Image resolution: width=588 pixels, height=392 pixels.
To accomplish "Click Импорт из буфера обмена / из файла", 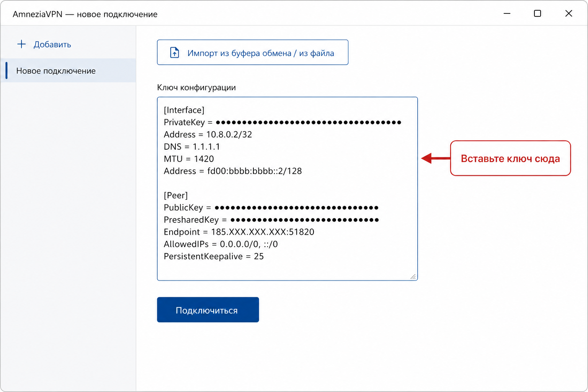I will (x=253, y=52).
